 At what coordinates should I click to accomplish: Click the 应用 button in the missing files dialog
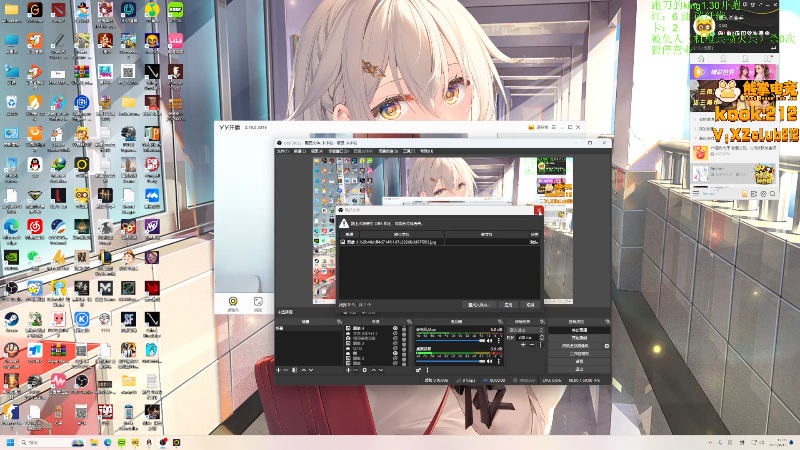[x=508, y=305]
